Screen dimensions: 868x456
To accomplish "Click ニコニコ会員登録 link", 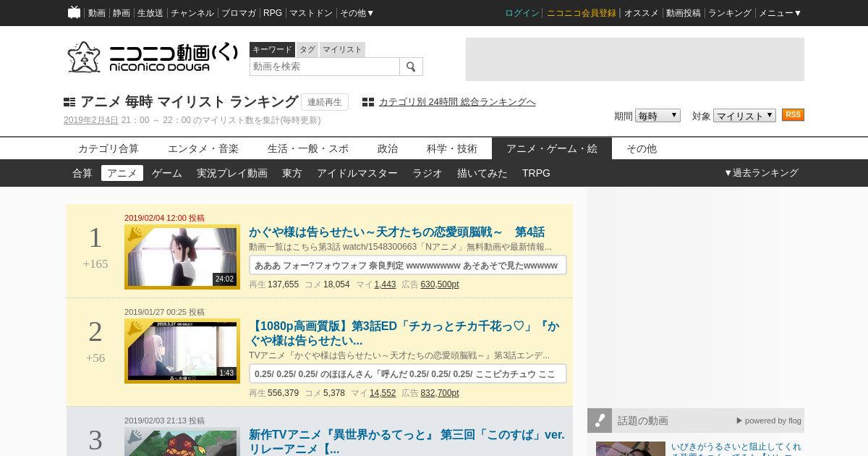I will point(582,13).
